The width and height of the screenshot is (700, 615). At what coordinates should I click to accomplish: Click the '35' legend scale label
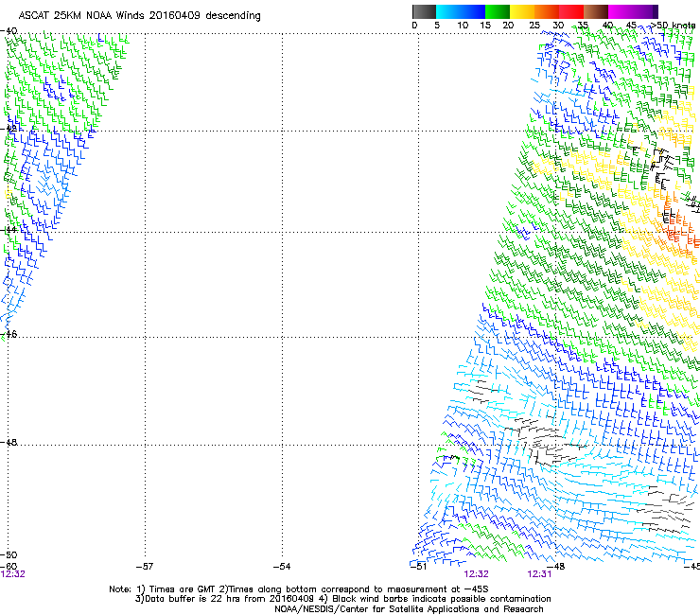pyautogui.click(x=583, y=26)
